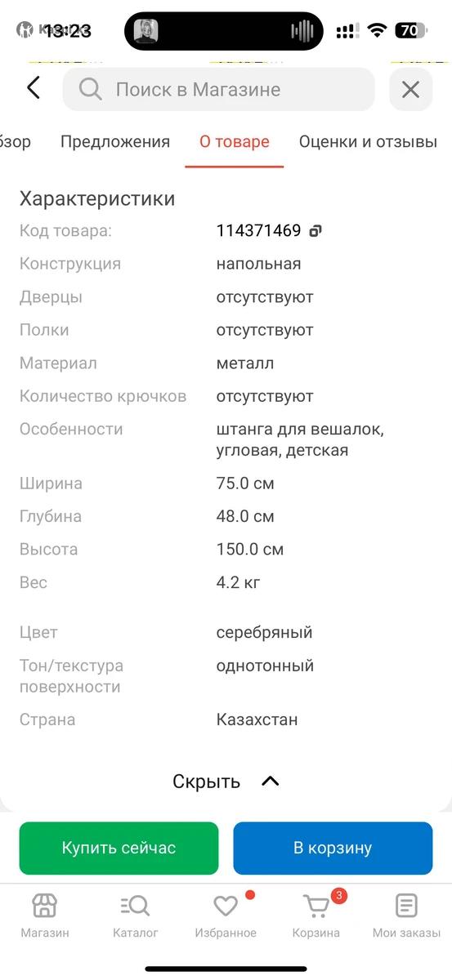
Task: Click the Скрыть text label
Action: (x=206, y=782)
